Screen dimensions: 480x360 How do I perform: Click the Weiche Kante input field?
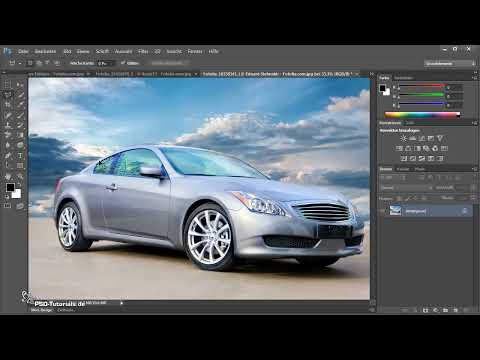106,63
